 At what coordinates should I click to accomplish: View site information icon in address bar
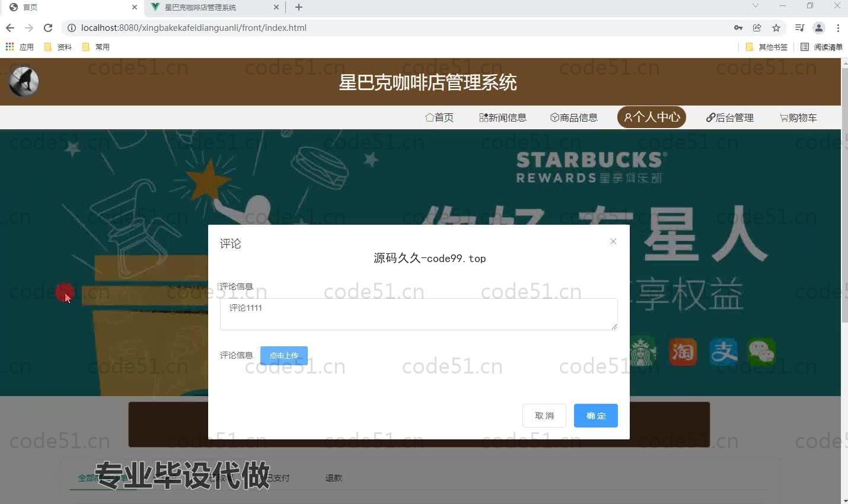(72, 28)
